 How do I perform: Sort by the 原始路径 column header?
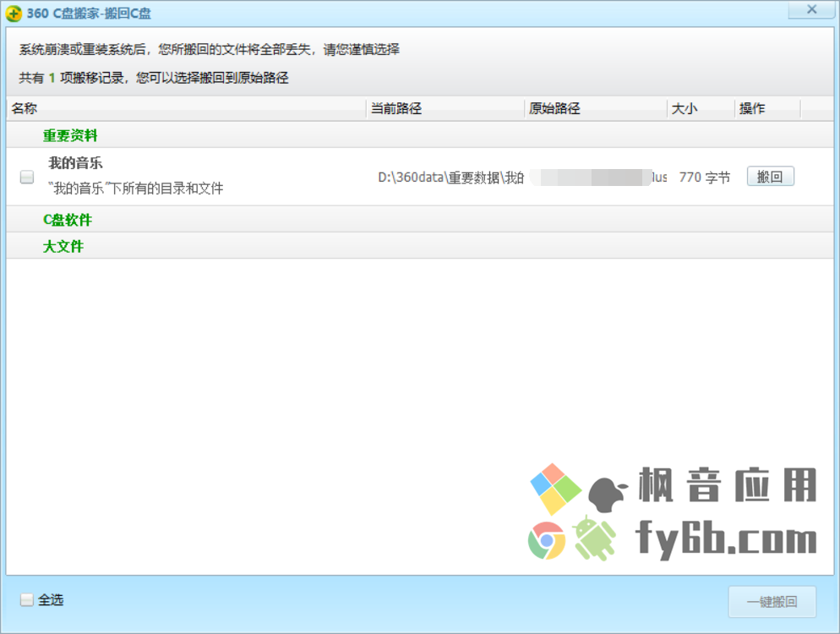tap(596, 108)
